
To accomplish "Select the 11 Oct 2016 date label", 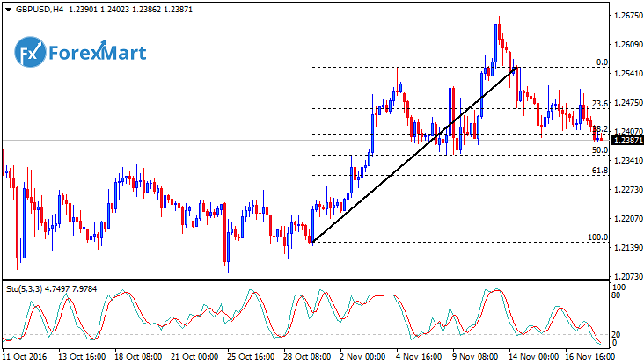I will pyautogui.click(x=25, y=358).
